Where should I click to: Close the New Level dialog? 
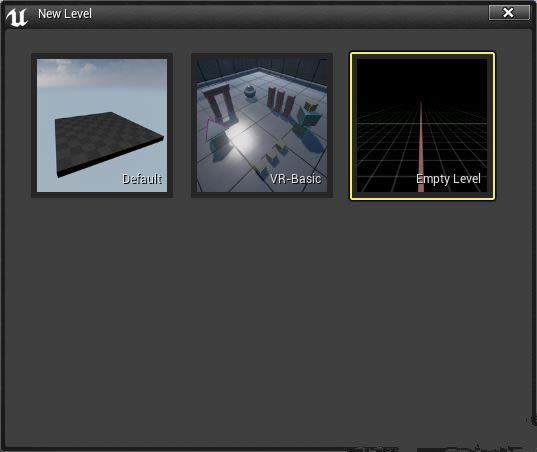click(x=509, y=13)
